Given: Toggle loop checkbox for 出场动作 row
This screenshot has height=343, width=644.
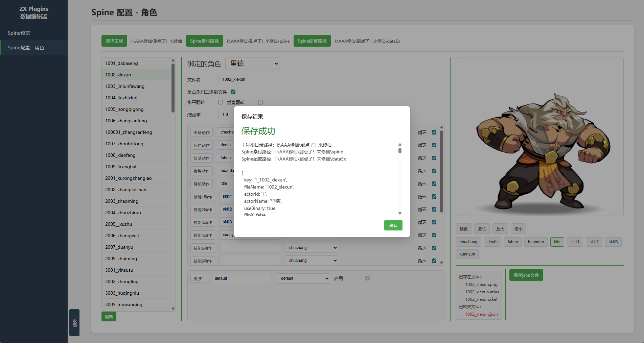Looking at the screenshot, I should [434, 132].
